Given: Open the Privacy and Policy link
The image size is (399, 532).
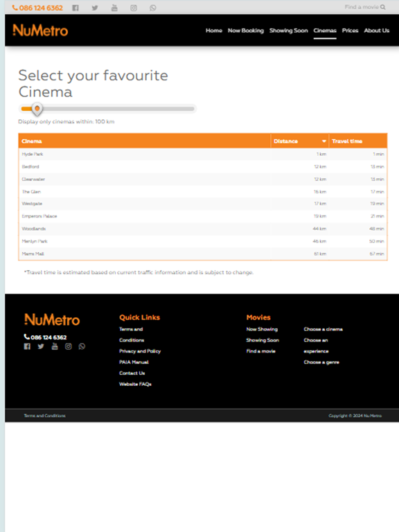Looking at the screenshot, I should point(140,351).
